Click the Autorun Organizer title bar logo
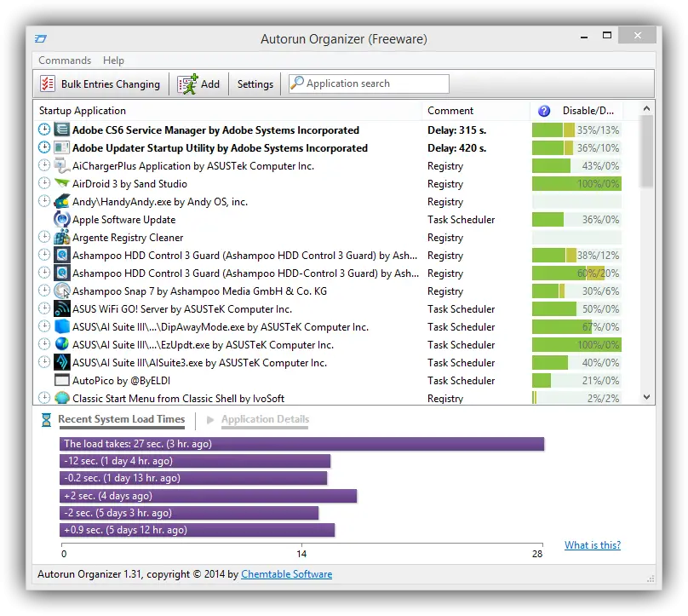The width and height of the screenshot is (688, 616). coord(41,38)
